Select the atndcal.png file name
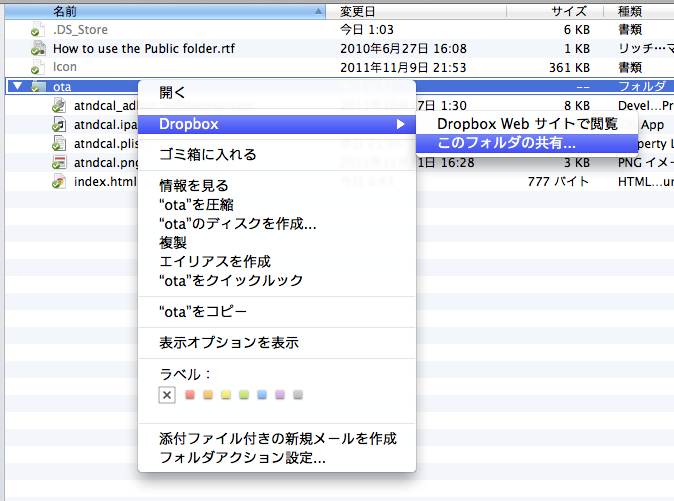This screenshot has height=501, width=674. tap(106, 163)
